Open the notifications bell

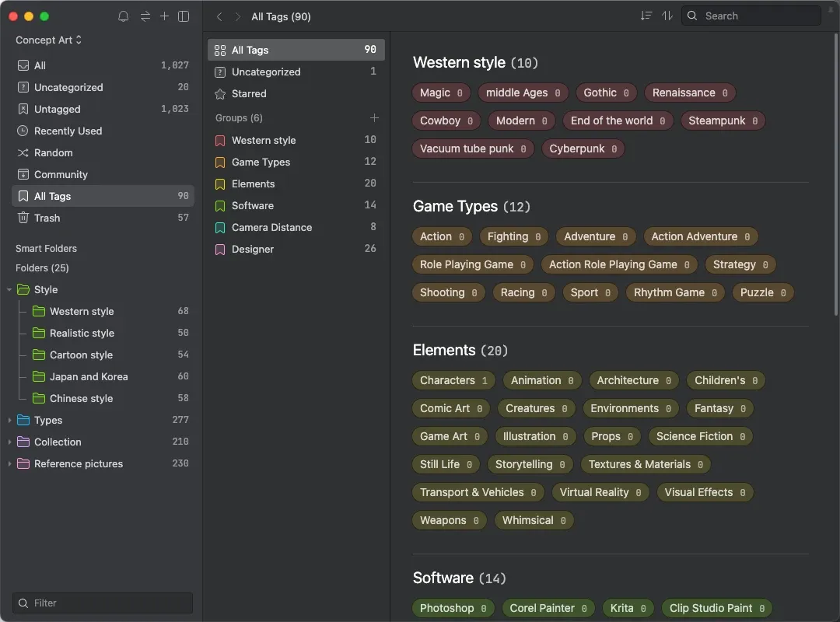[123, 16]
